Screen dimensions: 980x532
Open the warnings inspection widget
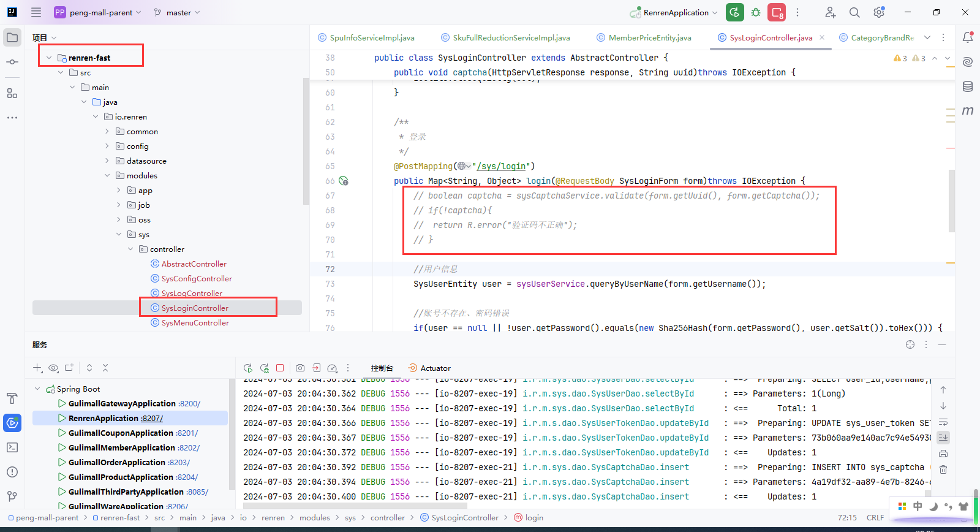click(x=910, y=58)
